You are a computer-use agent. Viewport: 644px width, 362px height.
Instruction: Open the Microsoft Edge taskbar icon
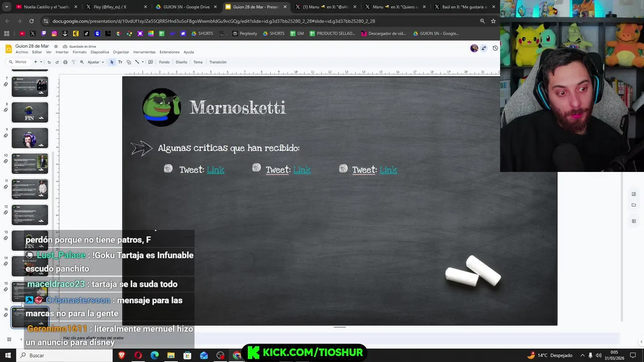[154, 355]
